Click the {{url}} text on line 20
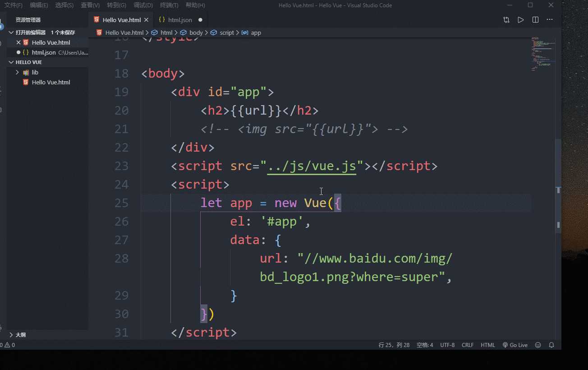Viewport: 588px width, 370px height. click(256, 111)
